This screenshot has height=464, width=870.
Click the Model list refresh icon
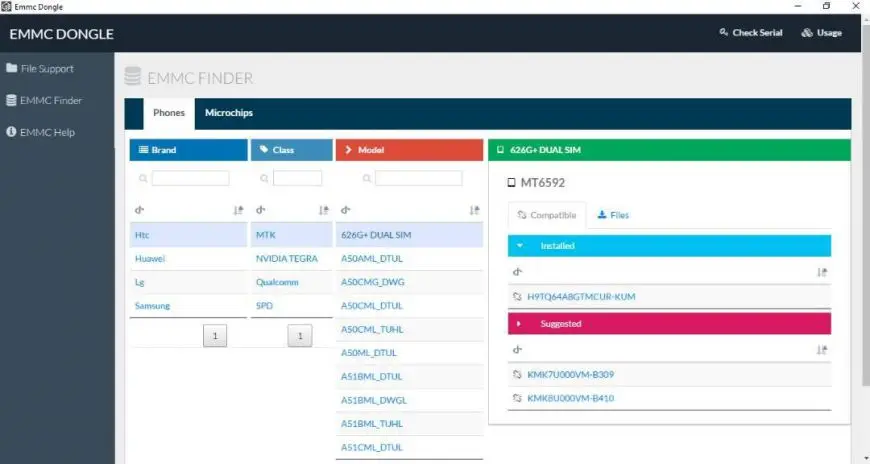tap(346, 210)
